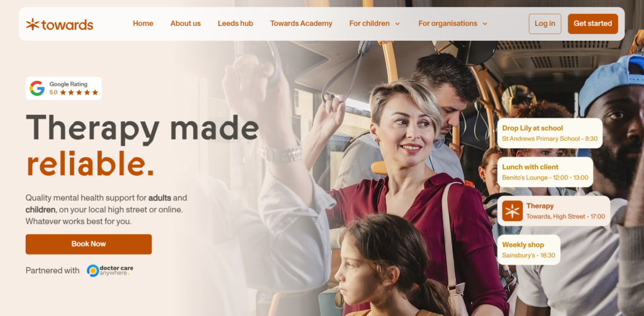This screenshot has height=316, width=644.
Task: Select the Drop Lily at school card
Action: click(x=550, y=133)
